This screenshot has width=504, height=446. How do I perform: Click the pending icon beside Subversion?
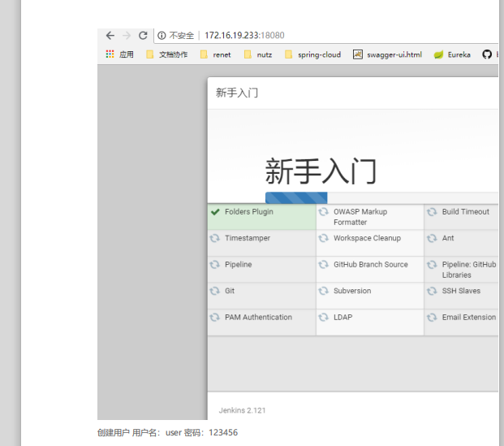pyautogui.click(x=323, y=291)
